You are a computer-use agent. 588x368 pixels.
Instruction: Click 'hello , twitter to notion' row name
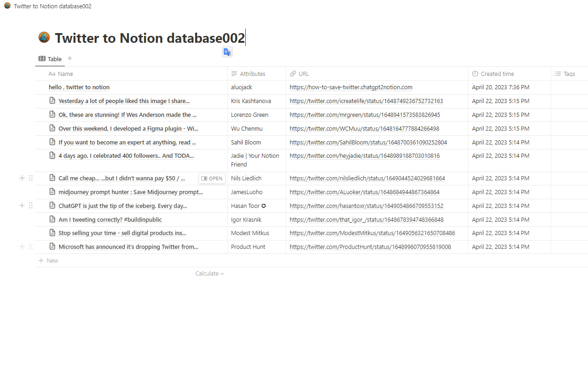coord(79,87)
